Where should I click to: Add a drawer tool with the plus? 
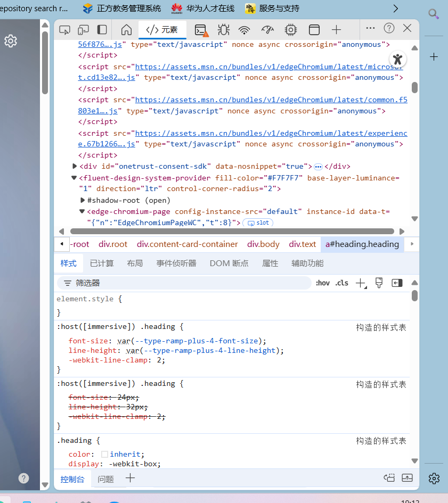point(130,478)
